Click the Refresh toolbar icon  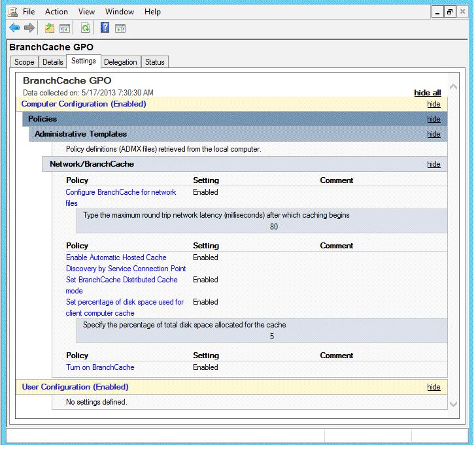85,27
